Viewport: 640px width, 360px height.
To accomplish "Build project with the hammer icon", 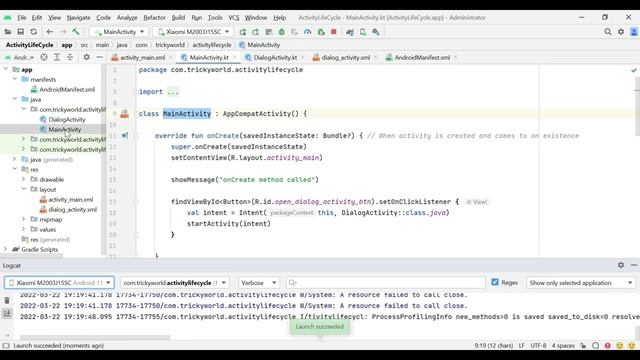I will [x=76, y=32].
